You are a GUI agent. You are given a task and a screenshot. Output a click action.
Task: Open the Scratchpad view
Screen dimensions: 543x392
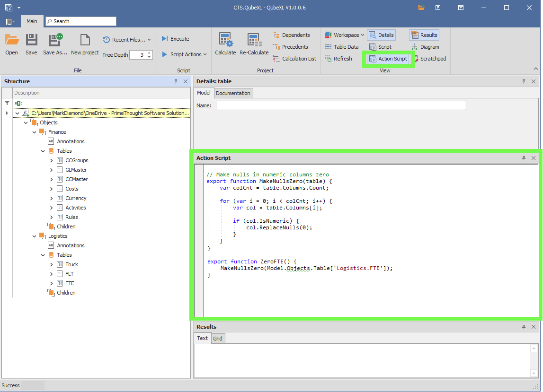coord(429,59)
